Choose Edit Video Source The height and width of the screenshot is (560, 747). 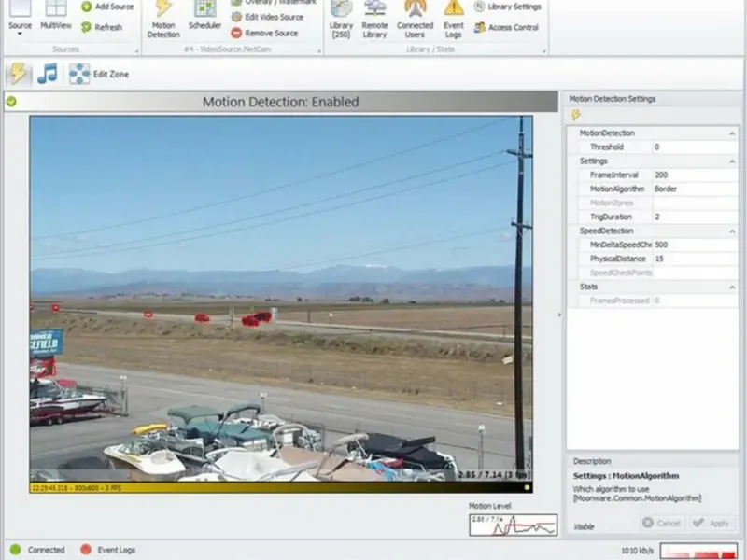[268, 17]
